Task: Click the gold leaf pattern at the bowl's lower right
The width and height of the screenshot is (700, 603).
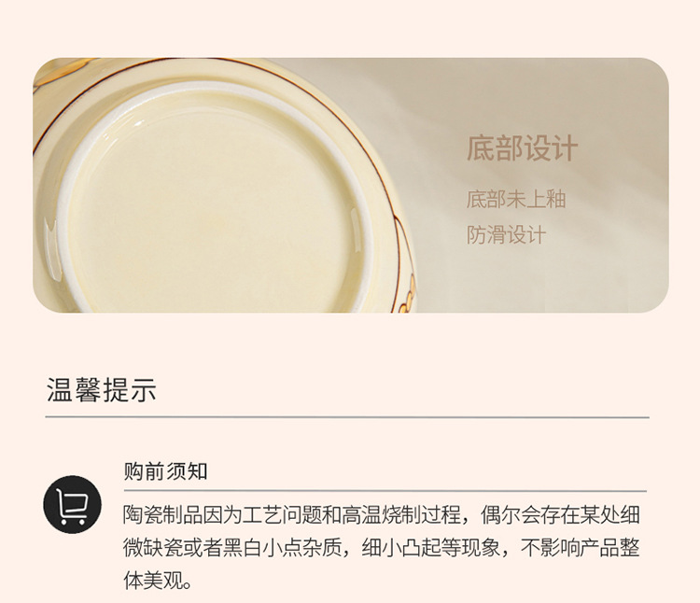Action: click(407, 295)
